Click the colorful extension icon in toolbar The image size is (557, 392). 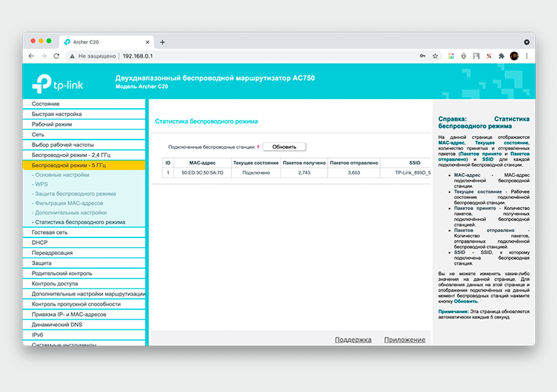pyautogui.click(x=451, y=56)
